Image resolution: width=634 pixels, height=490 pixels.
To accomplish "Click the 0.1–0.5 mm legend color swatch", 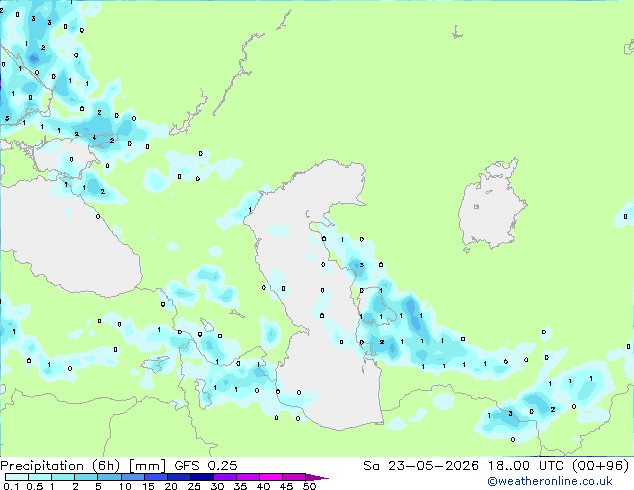I will (17, 477).
